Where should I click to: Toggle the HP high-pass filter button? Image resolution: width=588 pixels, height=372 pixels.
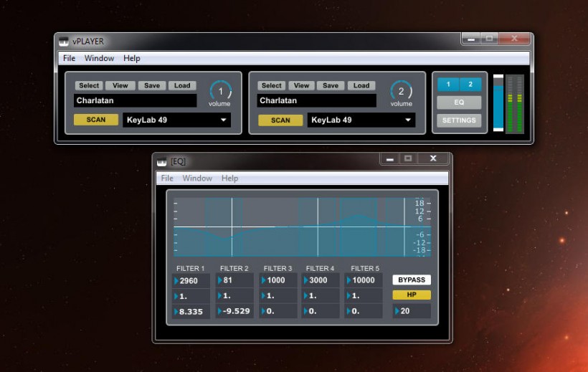point(411,295)
